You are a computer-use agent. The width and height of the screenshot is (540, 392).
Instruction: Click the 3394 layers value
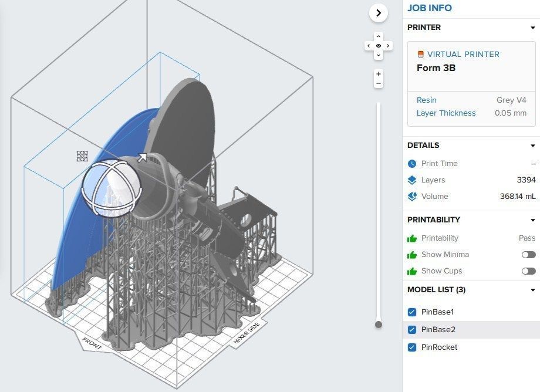point(526,180)
